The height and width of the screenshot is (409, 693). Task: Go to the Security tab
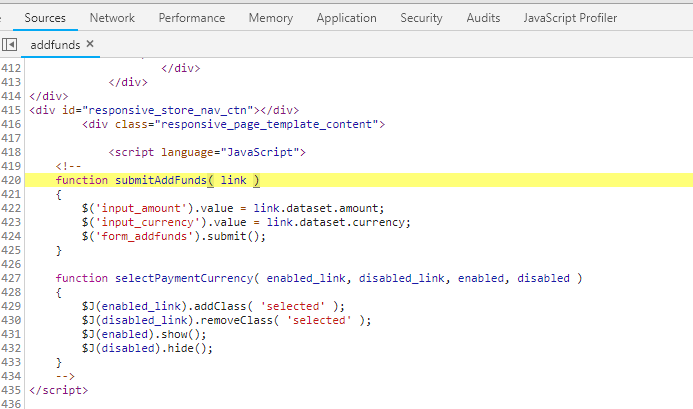pos(421,18)
